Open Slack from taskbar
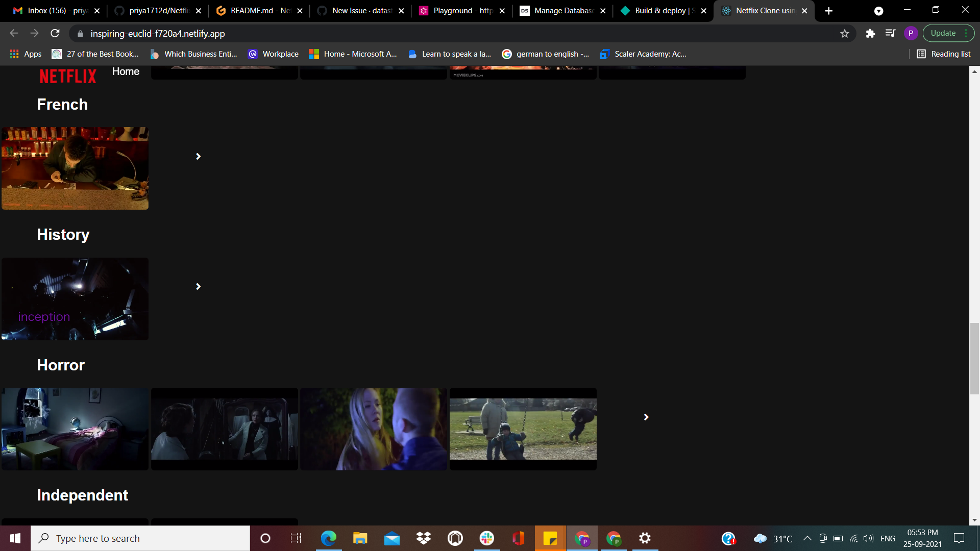The height and width of the screenshot is (551, 980). [x=487, y=538]
